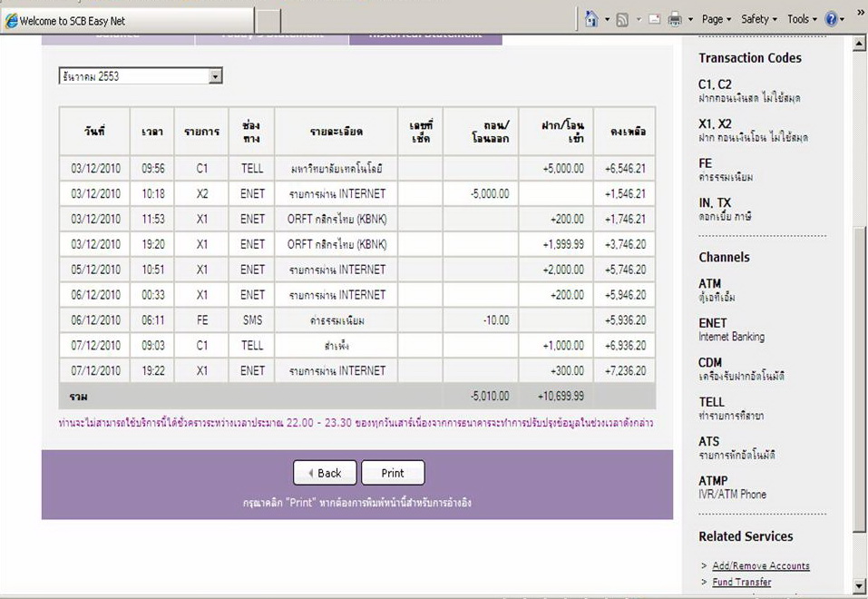Screen dimensions: 868x599
Task: Select the 11:53 time cell
Action: click(152, 219)
